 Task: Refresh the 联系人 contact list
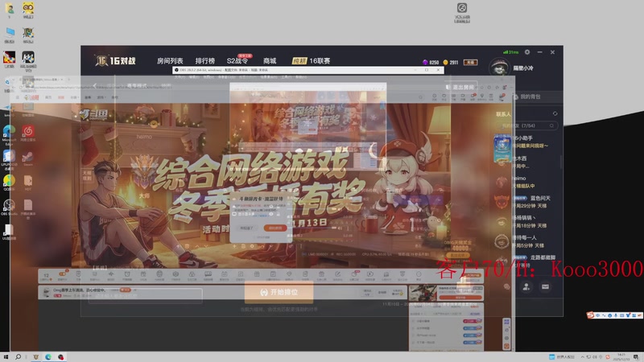(x=555, y=113)
